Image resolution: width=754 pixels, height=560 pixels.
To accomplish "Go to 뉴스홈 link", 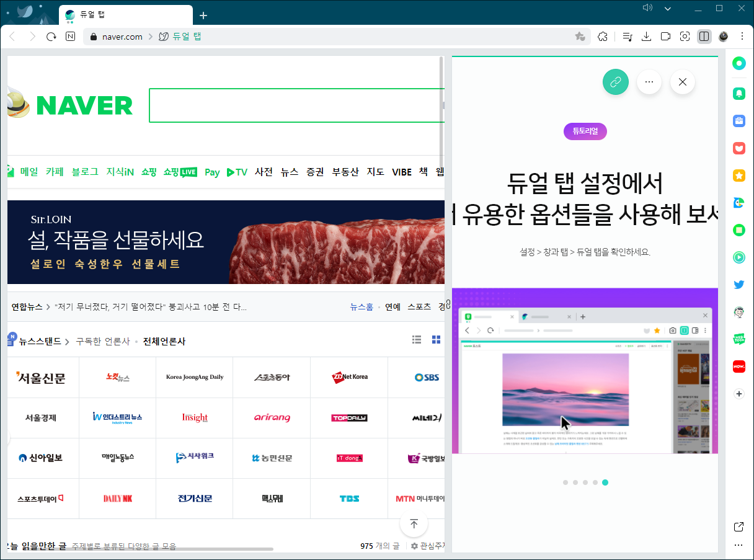I will click(x=361, y=306).
